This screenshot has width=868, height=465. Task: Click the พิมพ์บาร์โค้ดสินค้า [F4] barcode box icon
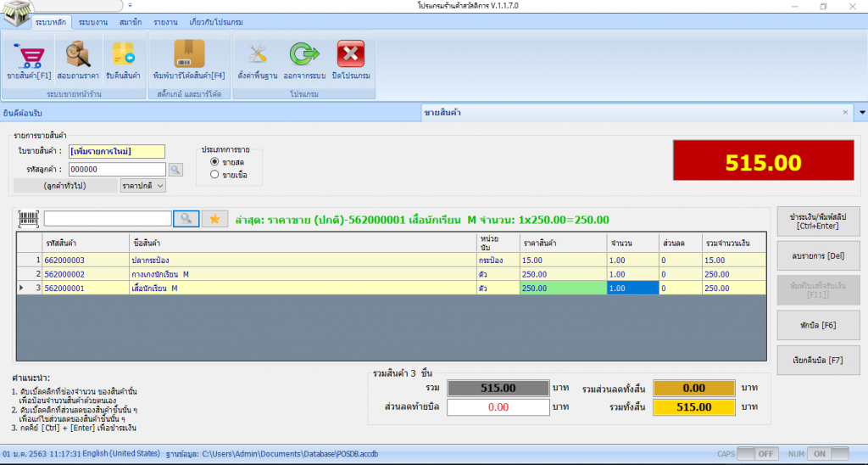click(189, 55)
